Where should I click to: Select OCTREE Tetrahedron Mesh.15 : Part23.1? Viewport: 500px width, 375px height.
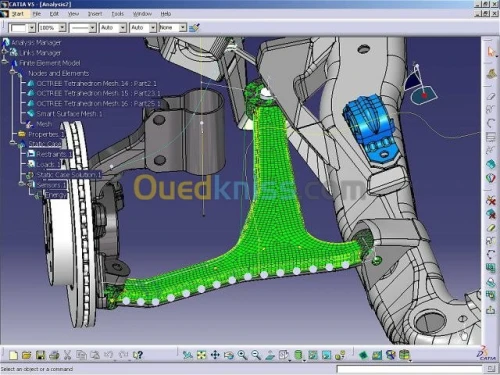click(x=98, y=93)
